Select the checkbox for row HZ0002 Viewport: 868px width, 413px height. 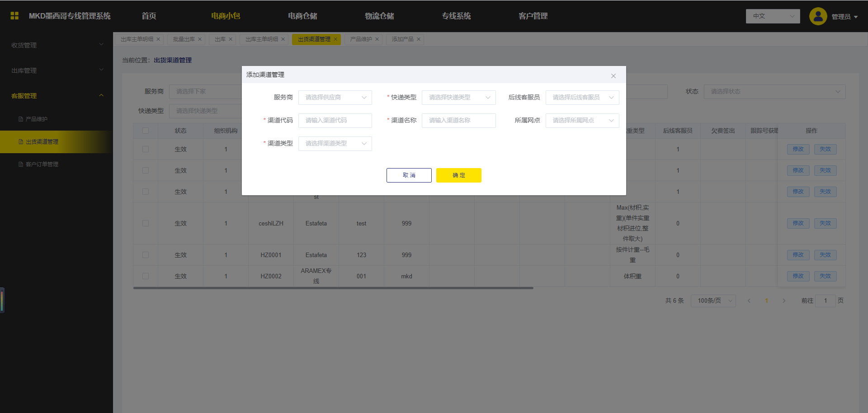[146, 276]
